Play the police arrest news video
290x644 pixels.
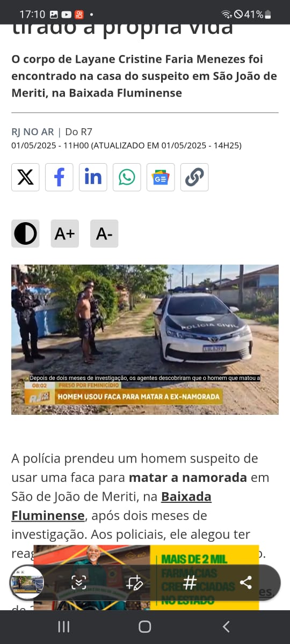click(x=145, y=340)
